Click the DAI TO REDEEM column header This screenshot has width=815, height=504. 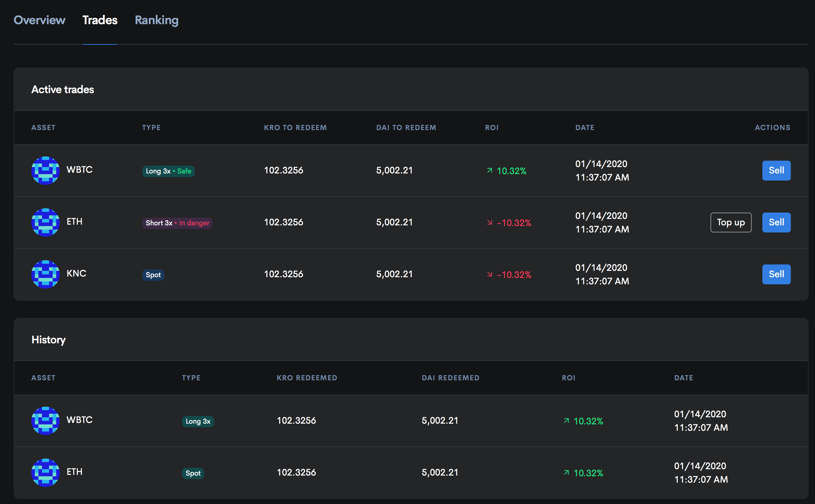[x=406, y=128]
